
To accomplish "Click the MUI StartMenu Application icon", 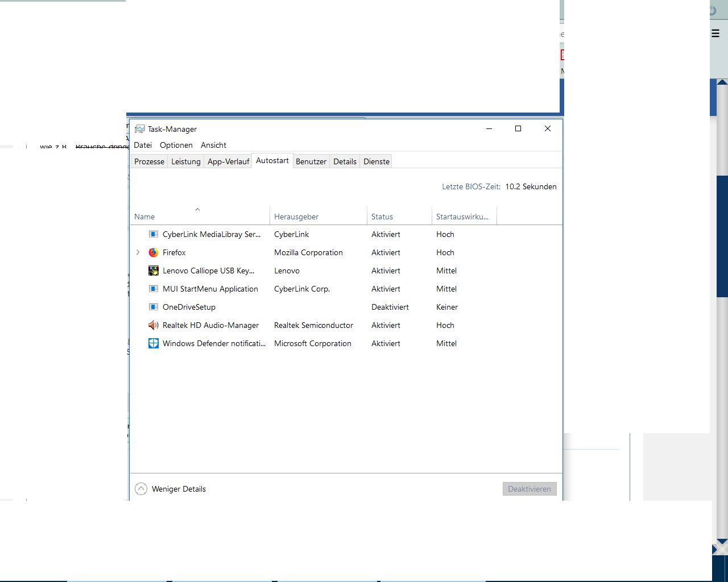I will [154, 289].
